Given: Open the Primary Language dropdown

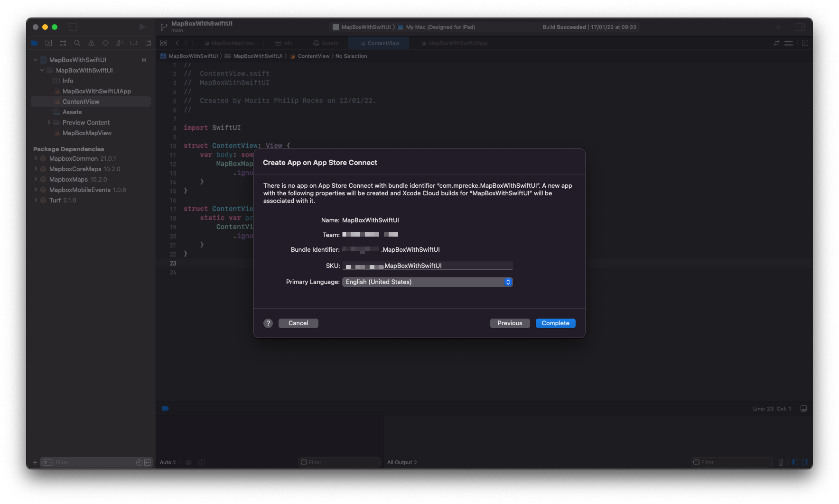Looking at the screenshot, I should point(427,282).
